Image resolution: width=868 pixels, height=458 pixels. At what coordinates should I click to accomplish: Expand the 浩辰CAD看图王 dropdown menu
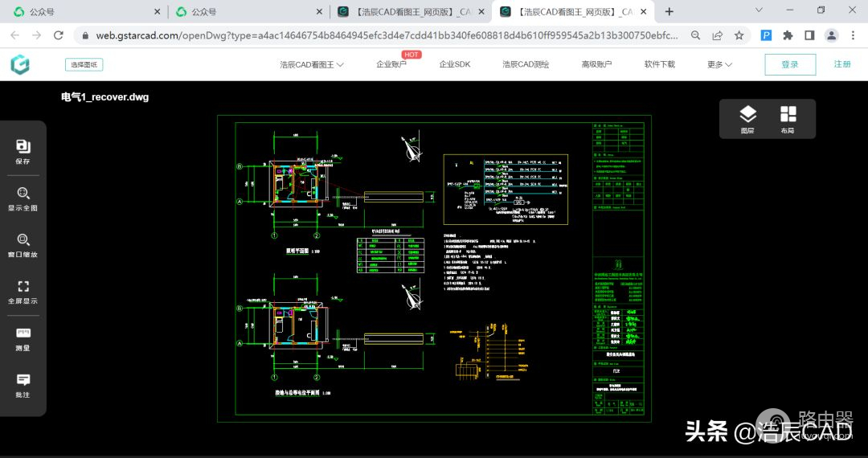click(x=312, y=64)
